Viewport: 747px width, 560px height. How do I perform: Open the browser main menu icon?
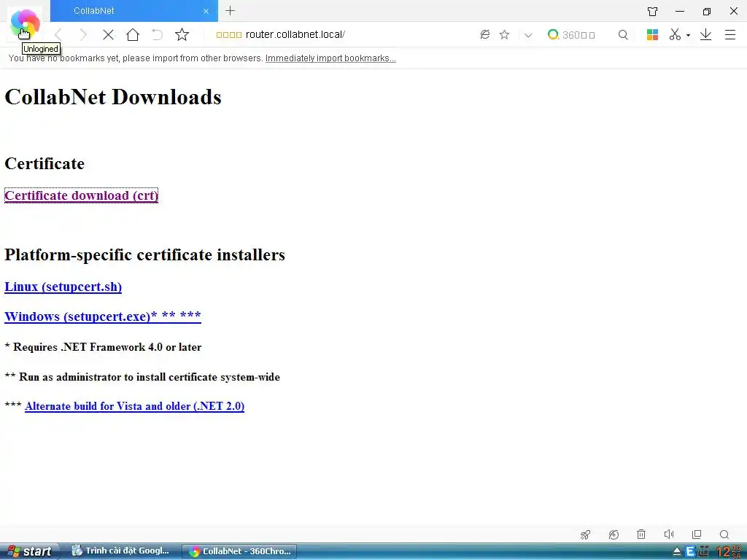(x=729, y=34)
